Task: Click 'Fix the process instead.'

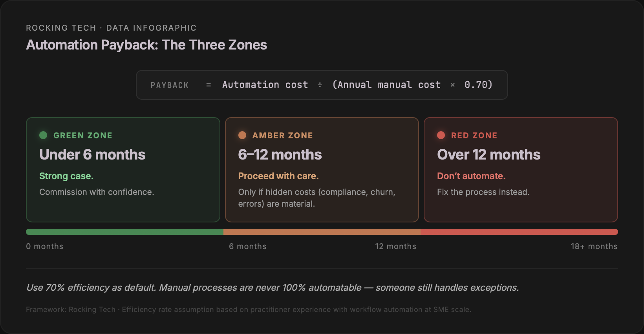Action: (x=483, y=192)
